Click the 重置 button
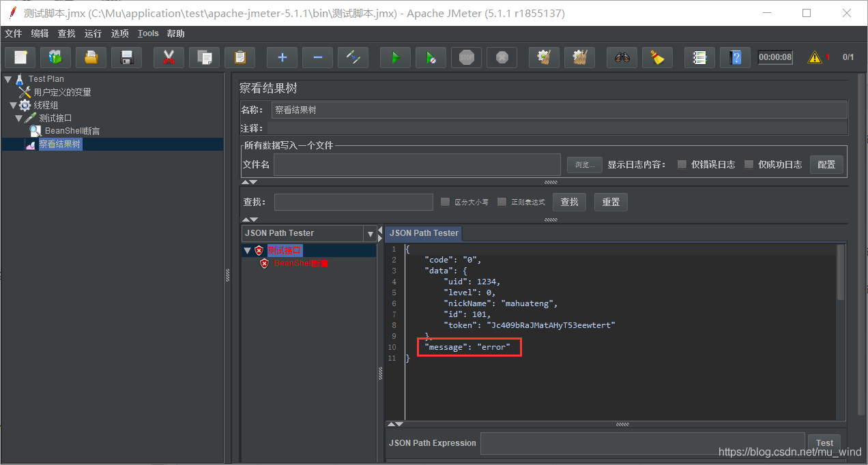Image resolution: width=868 pixels, height=465 pixels. [x=611, y=202]
